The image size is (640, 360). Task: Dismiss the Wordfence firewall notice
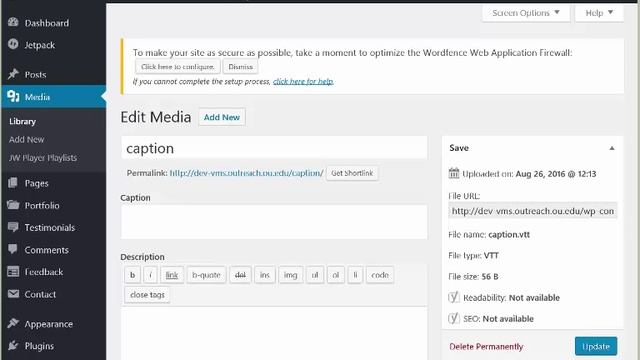pos(240,67)
